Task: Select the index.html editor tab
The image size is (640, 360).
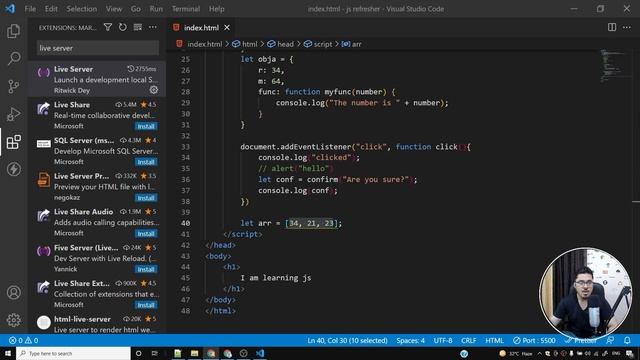Action: (201, 27)
